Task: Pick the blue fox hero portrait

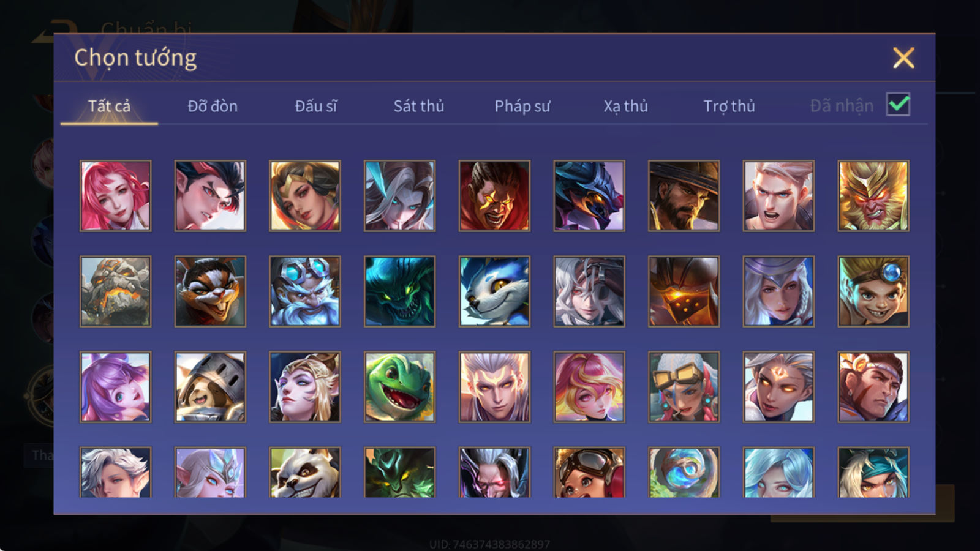Action: (x=494, y=291)
